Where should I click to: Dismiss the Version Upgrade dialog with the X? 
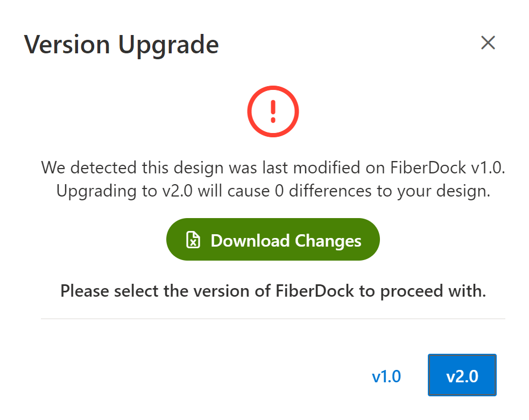coord(488,43)
